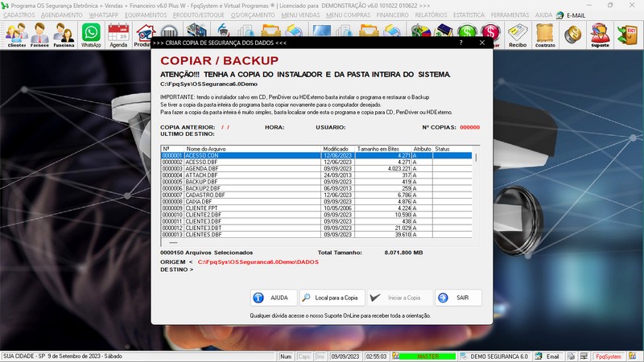The width and height of the screenshot is (644, 362).
Task: Click Local para a Copia button
Action: point(332,298)
